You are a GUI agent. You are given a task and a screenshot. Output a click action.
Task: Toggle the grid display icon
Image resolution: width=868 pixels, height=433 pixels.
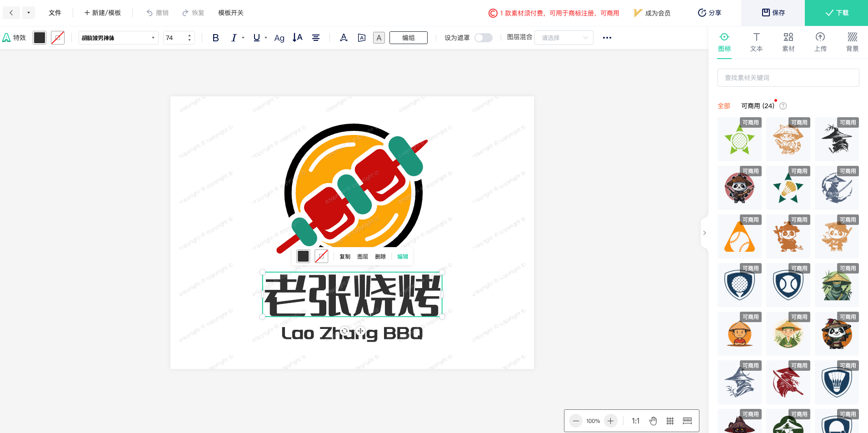tap(670, 421)
